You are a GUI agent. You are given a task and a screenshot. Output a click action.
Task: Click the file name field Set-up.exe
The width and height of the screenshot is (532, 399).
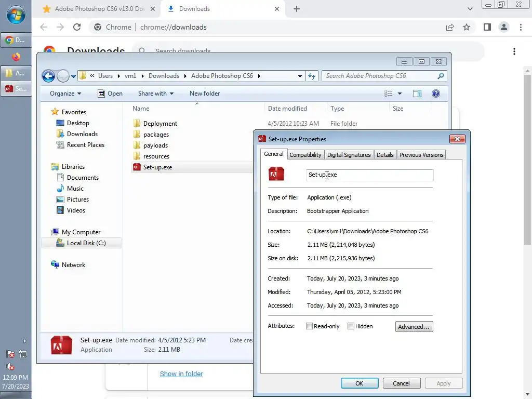point(369,175)
